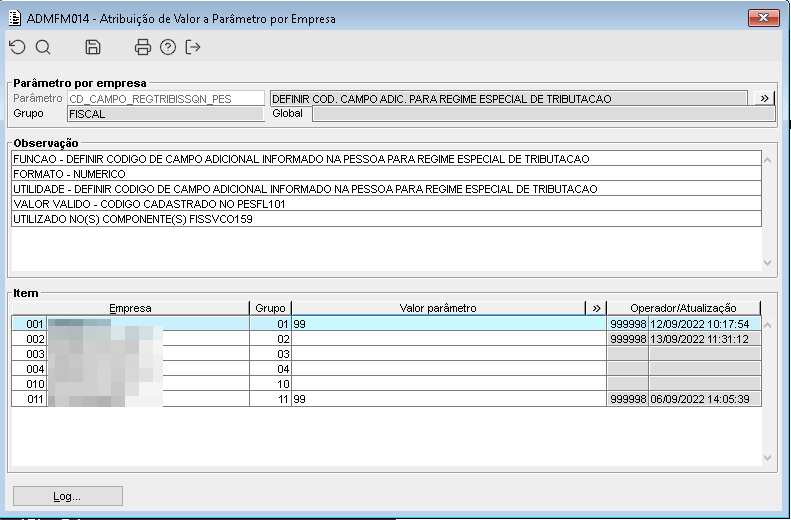Click Grupo cell 01
Viewport: 791px width, 520px height.
coord(270,324)
